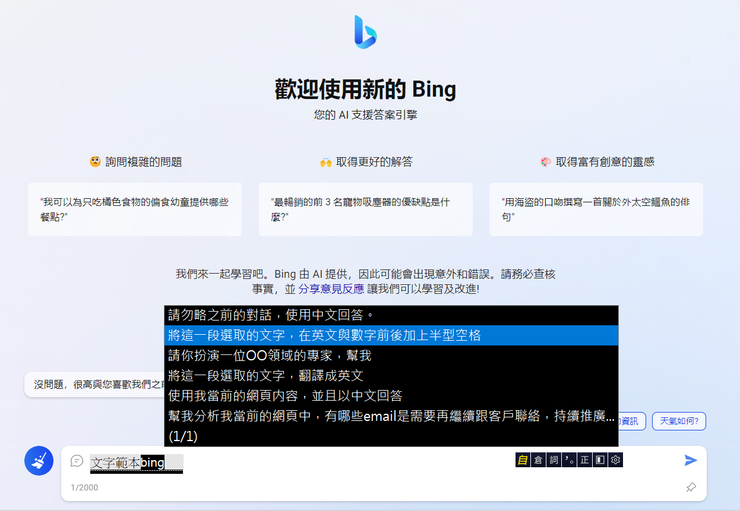Click the 沒問題，很高興您喜歡 suggestion chip
Image resolution: width=740 pixels, height=511 pixels.
pos(94,385)
